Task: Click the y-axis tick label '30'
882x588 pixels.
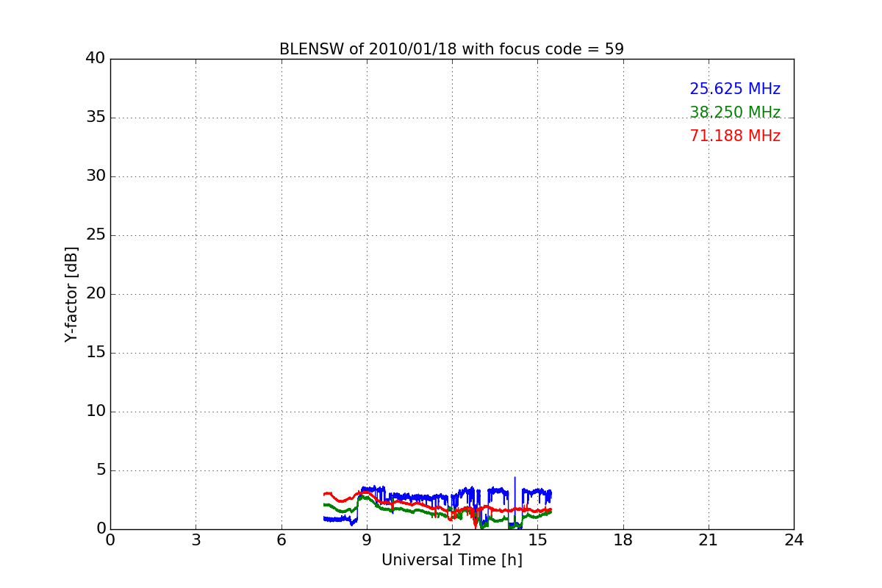Action: (x=96, y=176)
